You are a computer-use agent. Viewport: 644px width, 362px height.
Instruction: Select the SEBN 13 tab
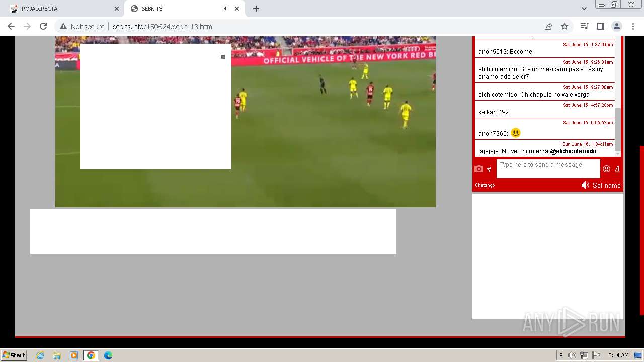click(185, 9)
